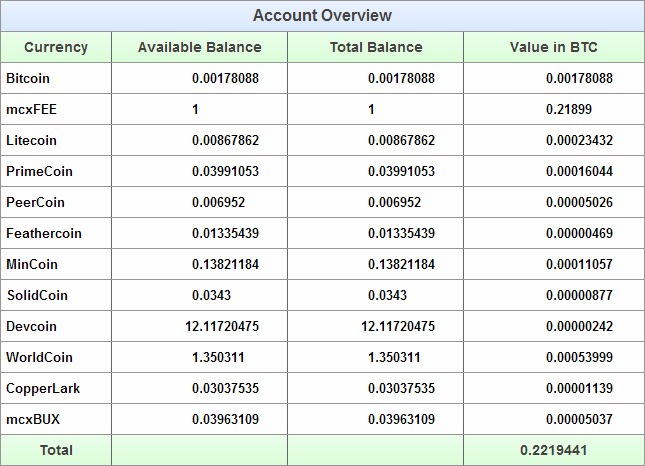The height and width of the screenshot is (466, 645).
Task: Open the SolidCoin currency entry
Action: [37, 295]
